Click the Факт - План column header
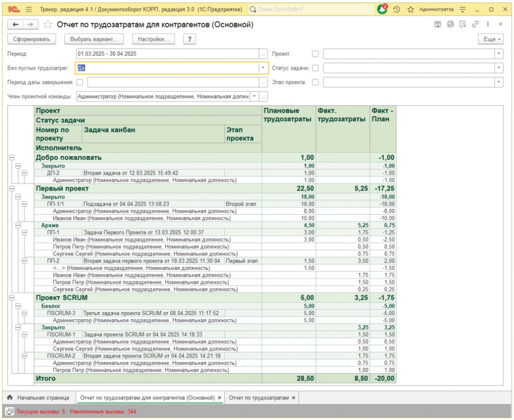 (x=383, y=129)
